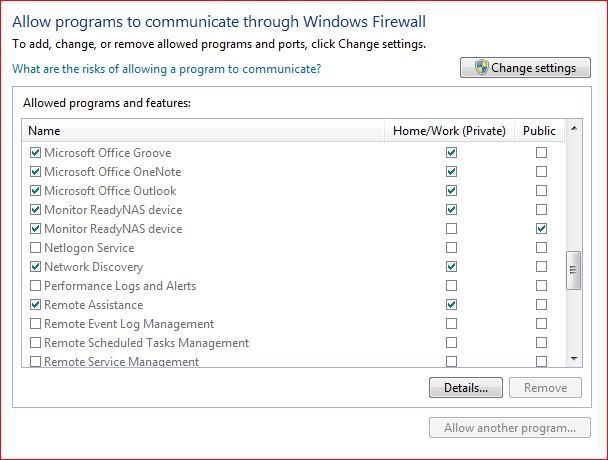Check Remote Scheduled Tasks Management Home/Work box
608x460 pixels.
pyautogui.click(x=451, y=342)
